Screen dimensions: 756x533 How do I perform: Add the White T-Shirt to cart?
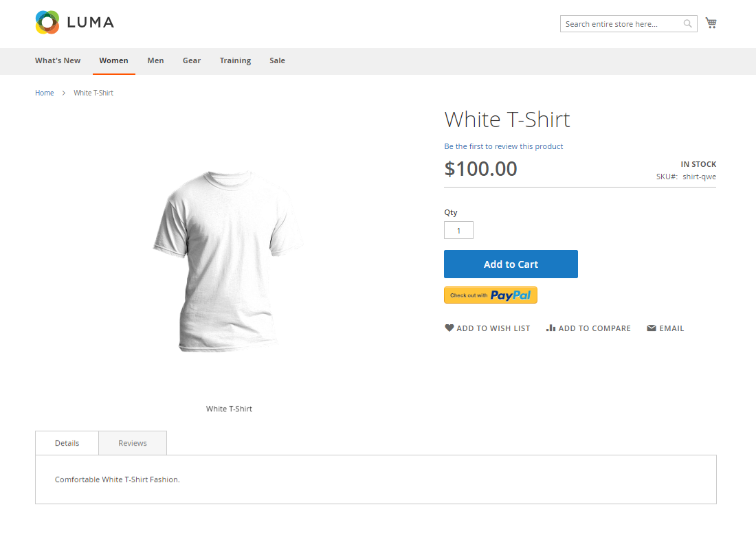tap(511, 264)
